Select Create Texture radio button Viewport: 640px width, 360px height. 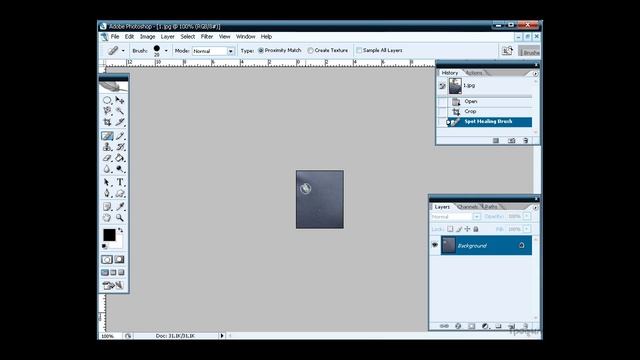[310, 51]
